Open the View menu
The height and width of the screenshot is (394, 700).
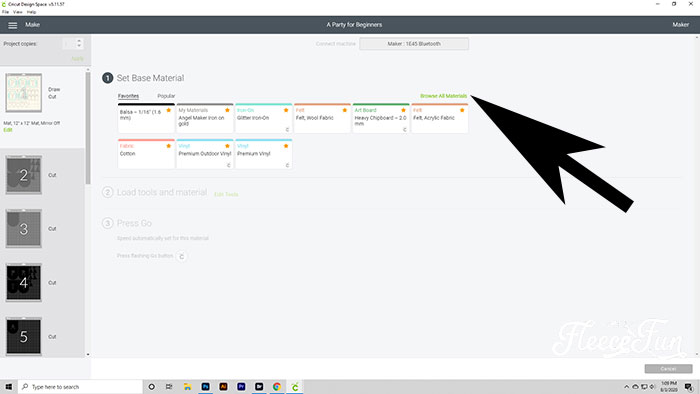pyautogui.click(x=17, y=12)
